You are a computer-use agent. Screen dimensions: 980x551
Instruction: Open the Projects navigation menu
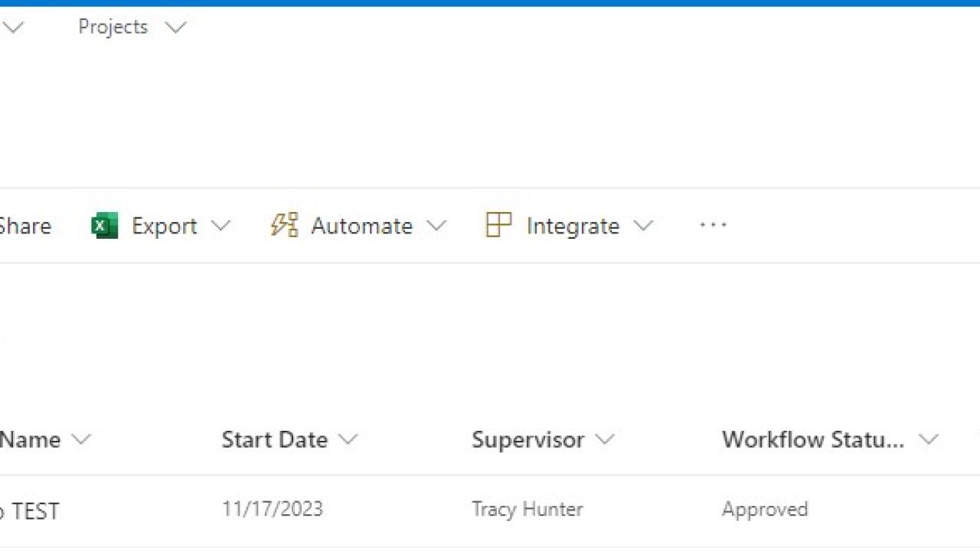pos(113,27)
